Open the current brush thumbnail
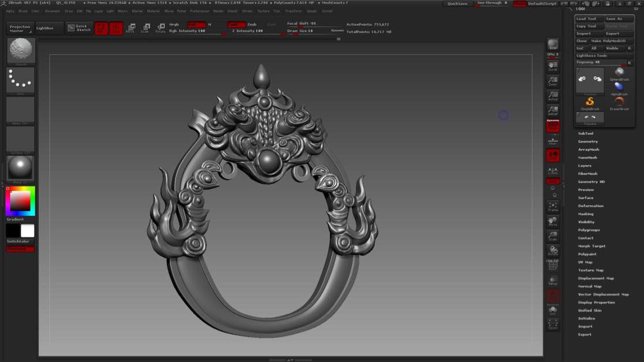Screen dimensions: 644x362 click(21, 51)
